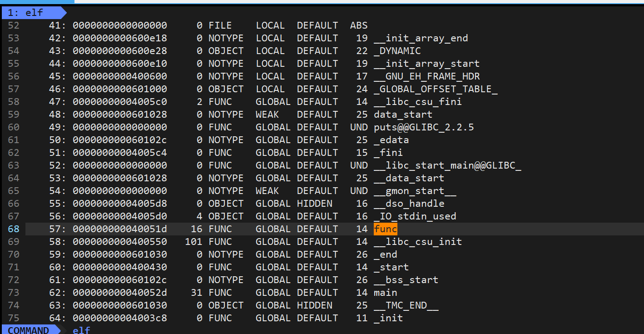Image resolution: width=644 pixels, height=334 pixels.
Task: Click on symbol "__init_array_start"
Action: (427, 64)
